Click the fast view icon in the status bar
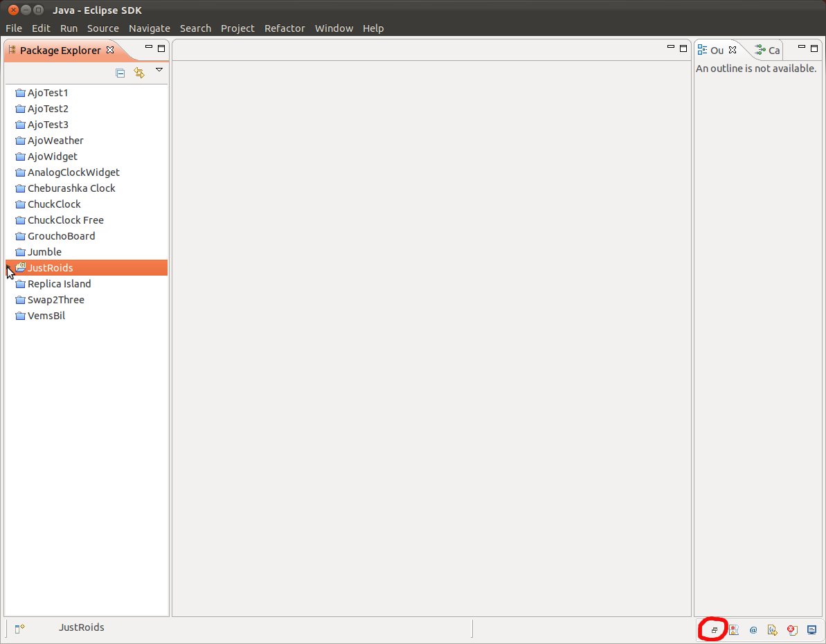This screenshot has height=644, width=826. 19,628
